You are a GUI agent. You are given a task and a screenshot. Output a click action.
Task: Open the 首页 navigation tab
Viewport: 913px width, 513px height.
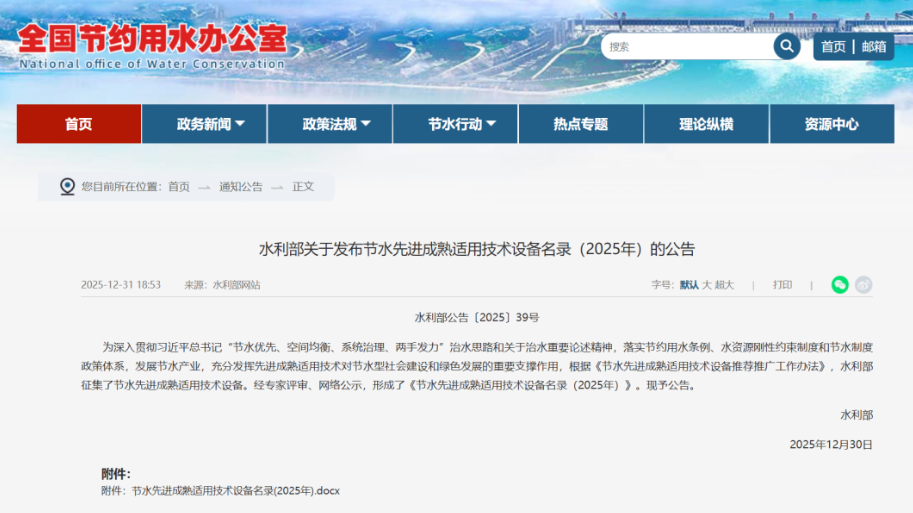[79, 124]
